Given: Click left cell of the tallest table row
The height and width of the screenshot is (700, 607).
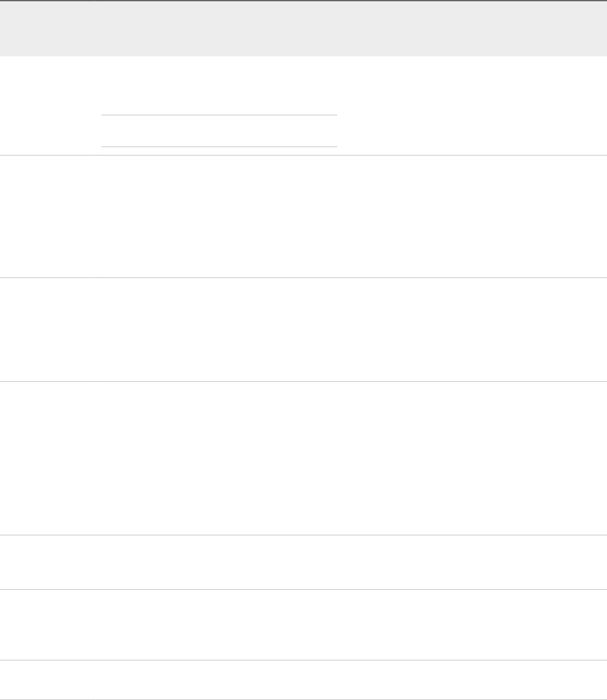Looking at the screenshot, I should [47, 458].
